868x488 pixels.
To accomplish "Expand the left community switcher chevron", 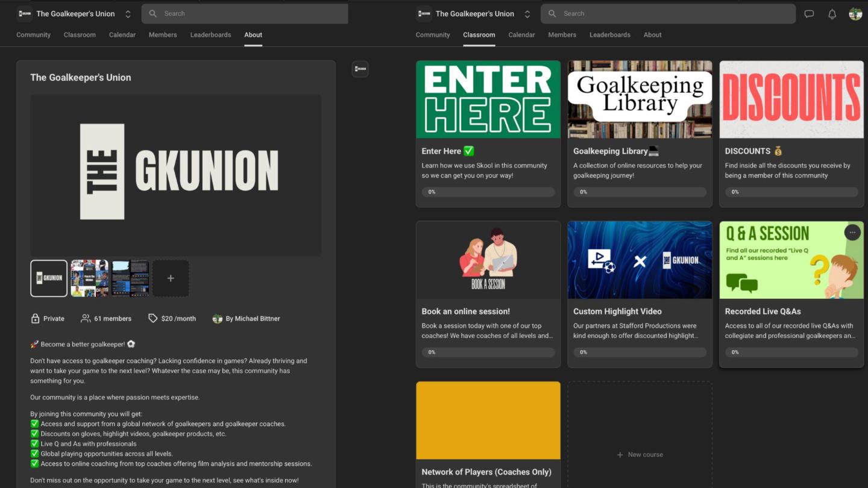I will coord(128,14).
